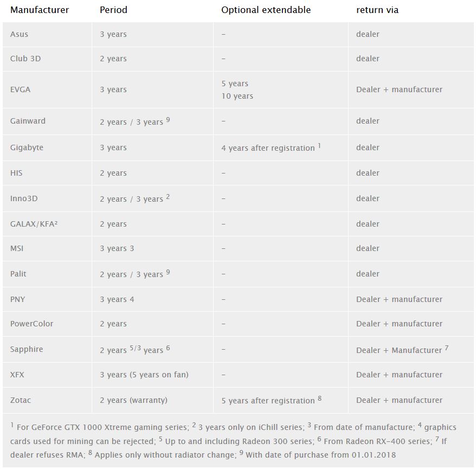Select the Gainward manufacturer name

pos(28,121)
